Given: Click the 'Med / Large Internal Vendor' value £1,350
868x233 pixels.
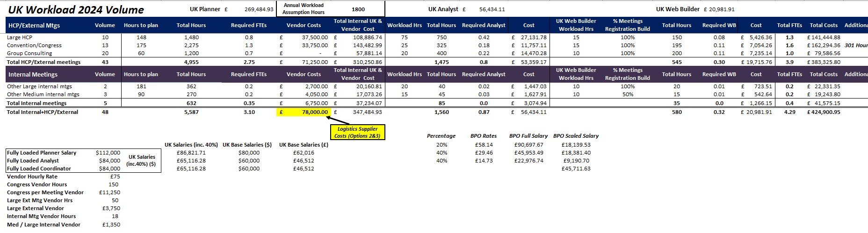Looking at the screenshot, I should coord(111,225).
